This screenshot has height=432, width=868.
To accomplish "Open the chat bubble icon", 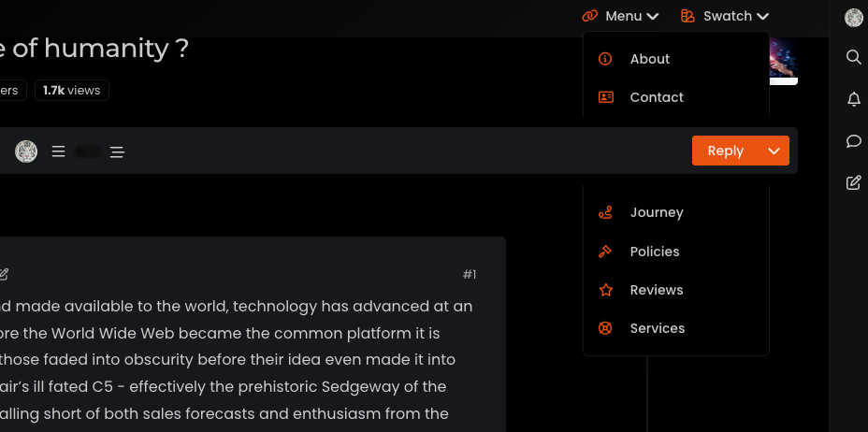I will tap(853, 141).
